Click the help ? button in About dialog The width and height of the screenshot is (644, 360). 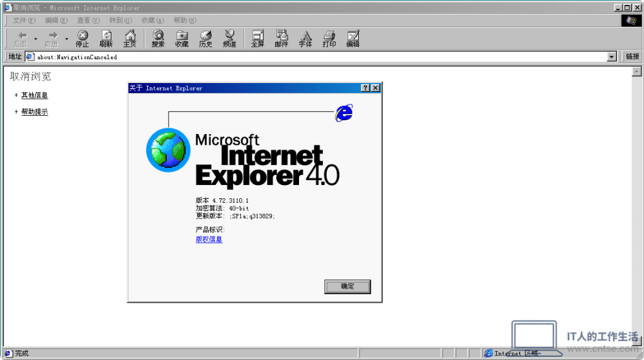click(365, 88)
